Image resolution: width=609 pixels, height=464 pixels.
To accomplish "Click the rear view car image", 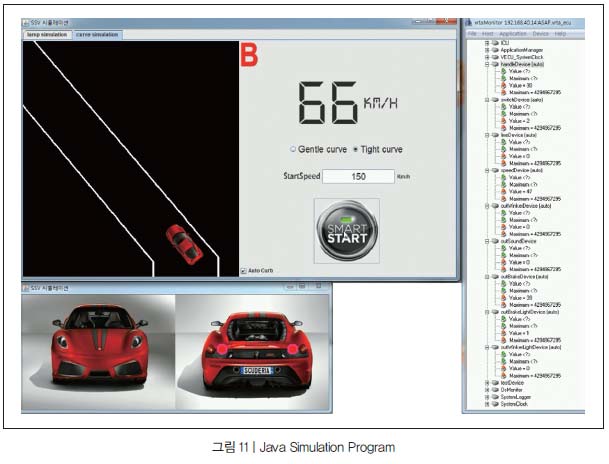I will (252, 352).
